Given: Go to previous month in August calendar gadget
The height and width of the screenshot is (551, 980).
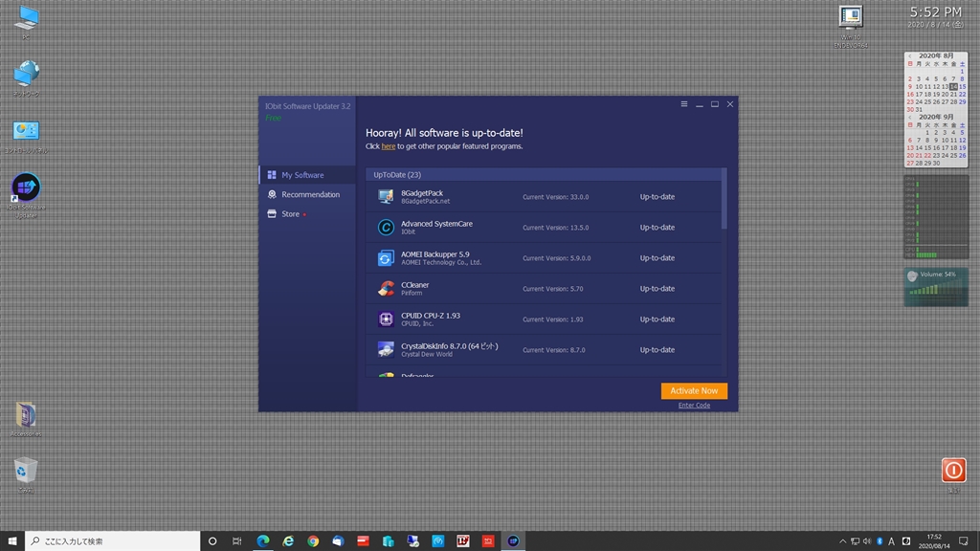Looking at the screenshot, I should click(910, 55).
